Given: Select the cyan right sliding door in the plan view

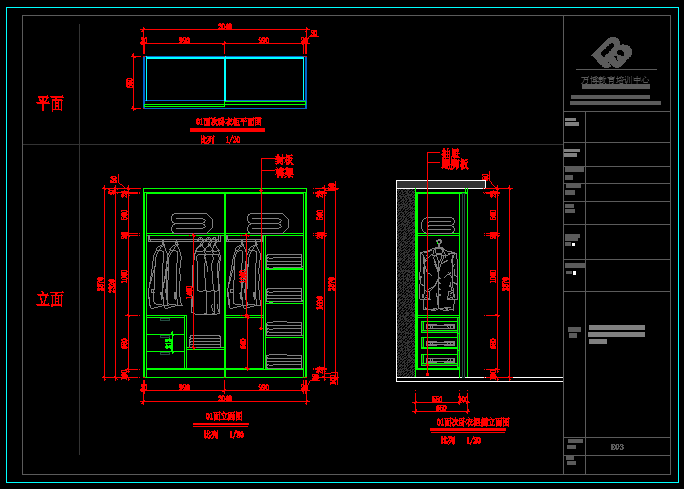Looking at the screenshot, I should coord(265,79).
